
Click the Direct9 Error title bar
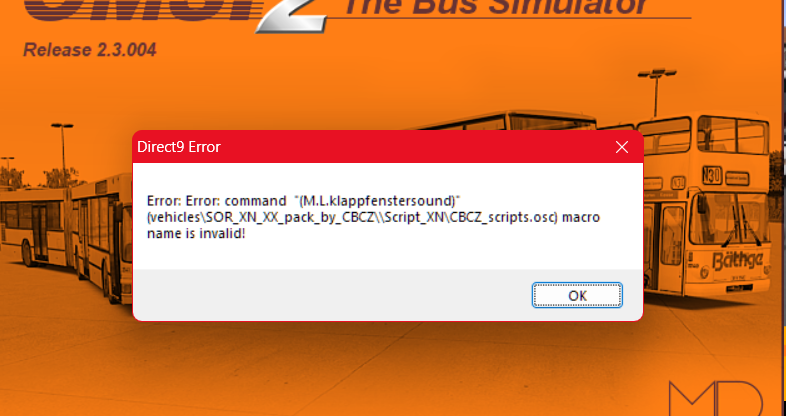372,147
